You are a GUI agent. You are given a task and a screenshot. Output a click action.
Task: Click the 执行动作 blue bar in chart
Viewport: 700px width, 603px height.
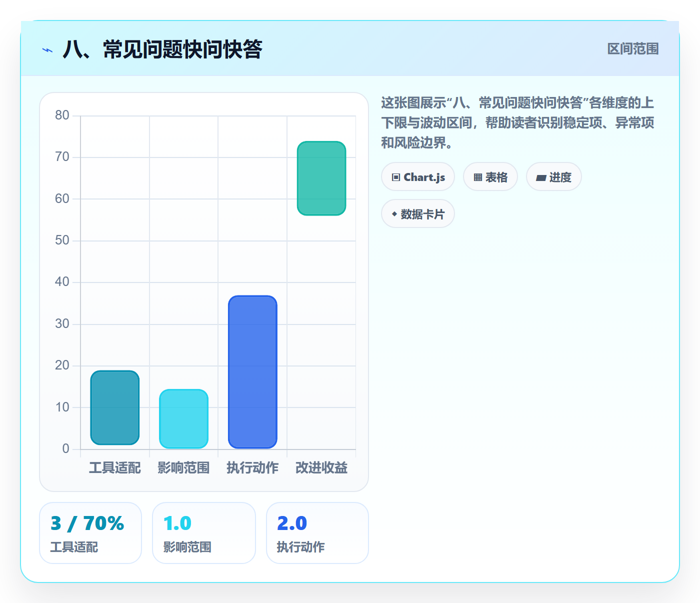click(252, 372)
